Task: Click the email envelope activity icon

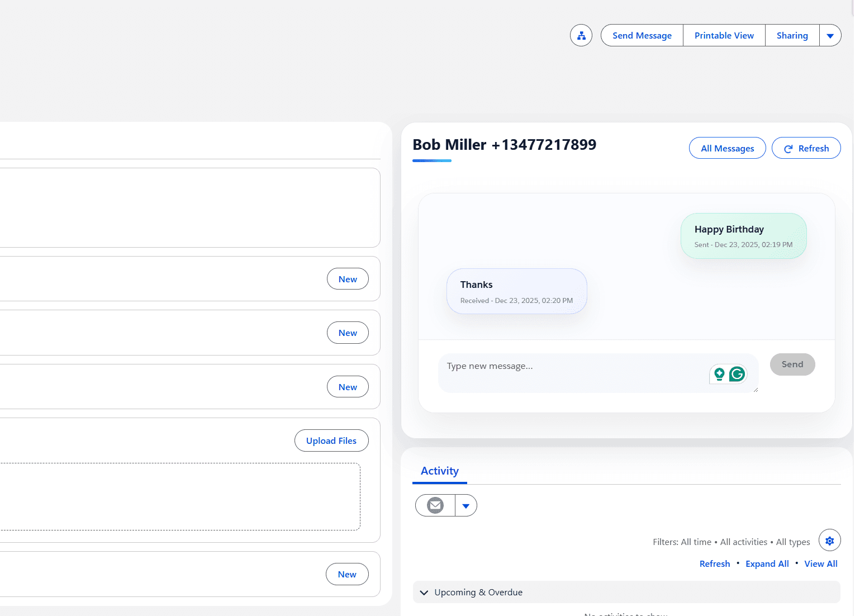Action: point(435,505)
